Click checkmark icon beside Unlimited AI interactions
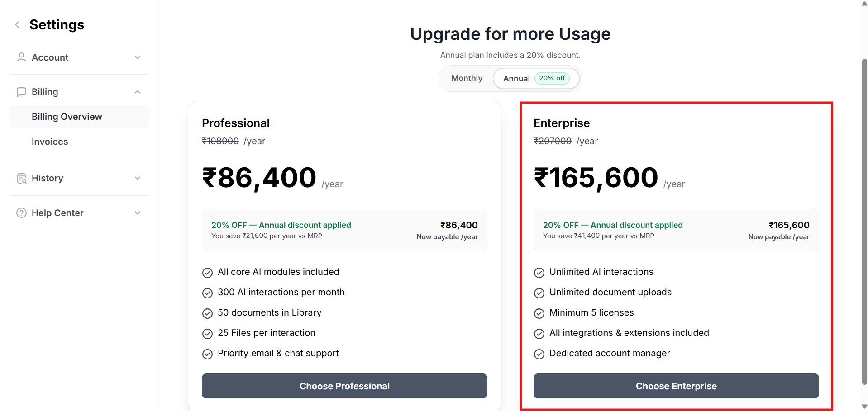The image size is (868, 411). [x=539, y=273]
